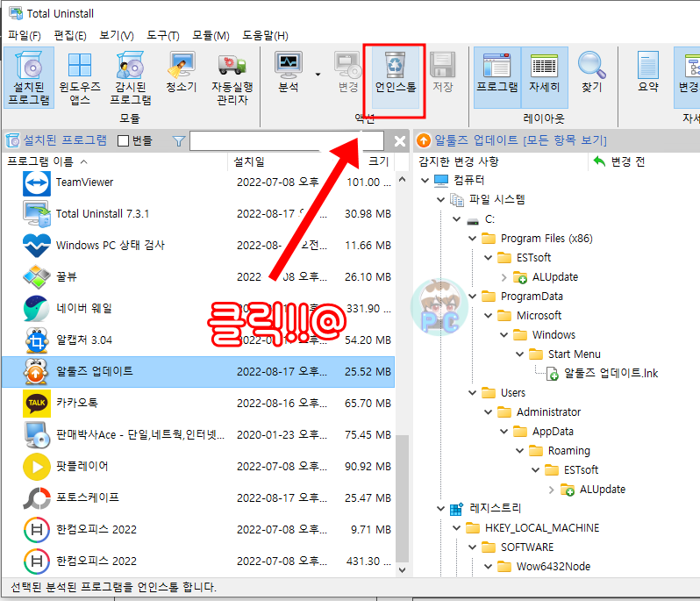Click the 저장 save icon

pyautogui.click(x=442, y=72)
